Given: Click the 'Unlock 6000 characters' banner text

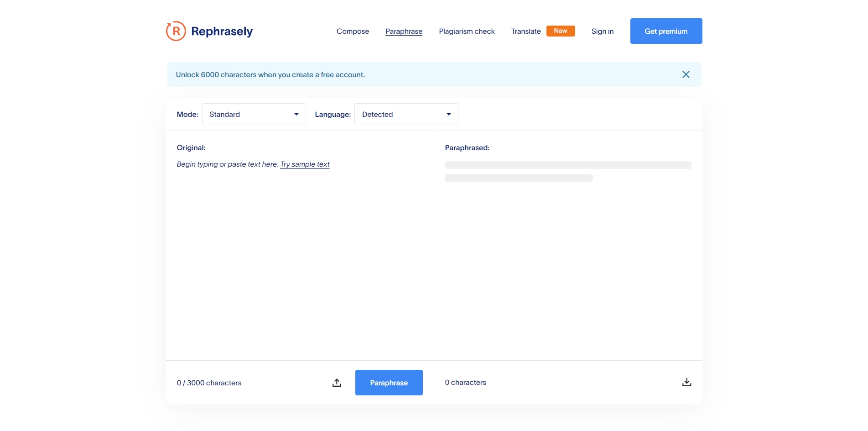Looking at the screenshot, I should (270, 74).
